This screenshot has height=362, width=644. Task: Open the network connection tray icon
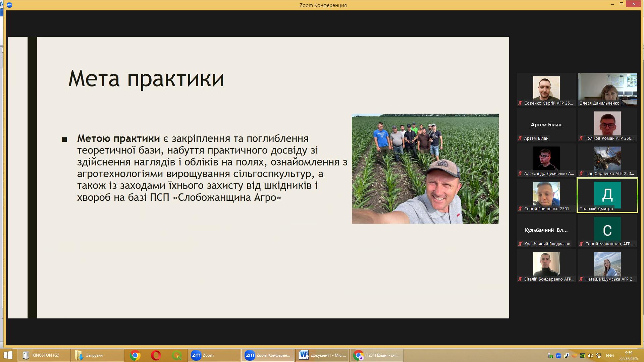[x=599, y=355]
